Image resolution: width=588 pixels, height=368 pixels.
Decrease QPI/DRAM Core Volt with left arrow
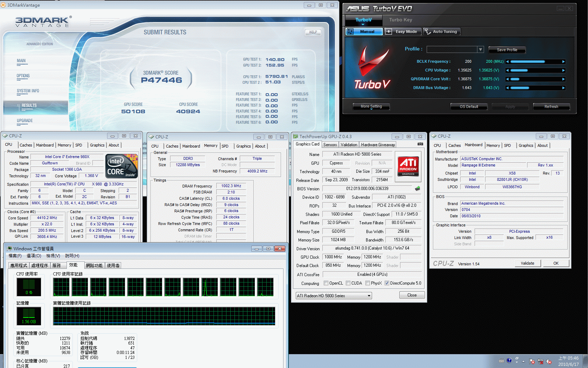507,79
